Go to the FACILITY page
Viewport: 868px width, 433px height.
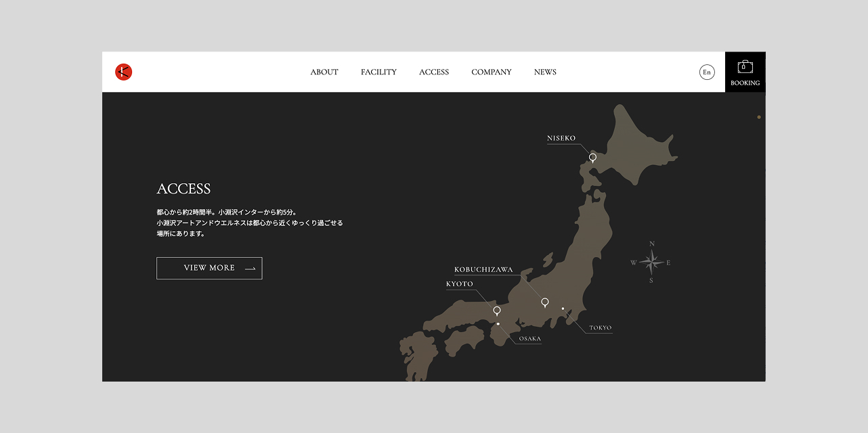tap(378, 72)
